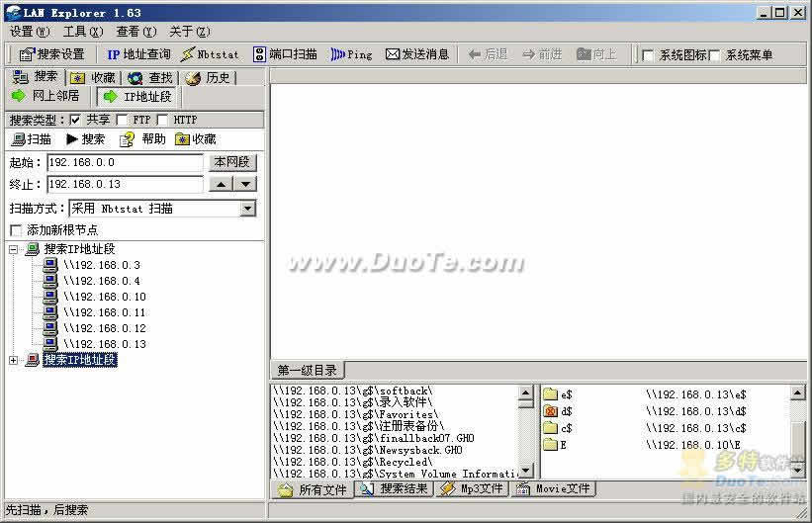Click IP 地址查询 toolbar button
Screen dimensions: 812x523
138,54
